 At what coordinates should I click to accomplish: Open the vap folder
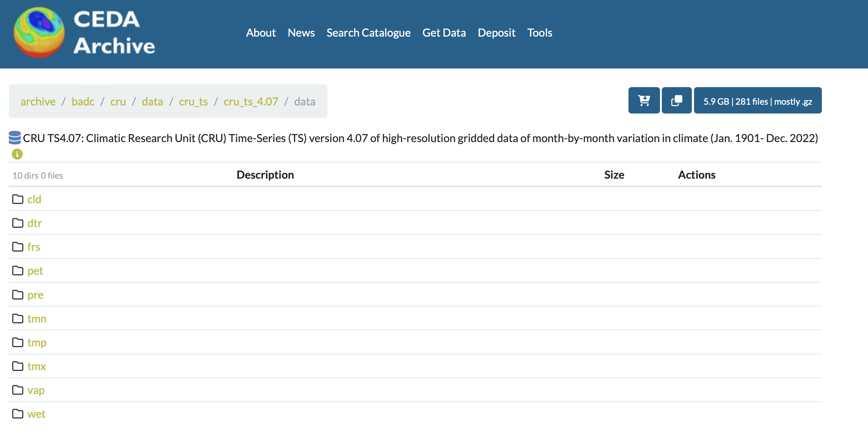[x=36, y=390]
